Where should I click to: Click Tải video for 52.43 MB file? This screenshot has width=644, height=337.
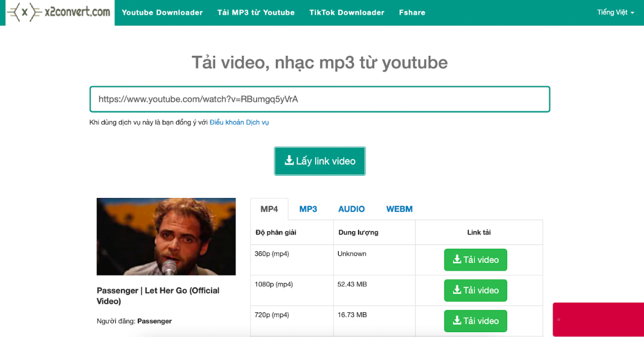pos(475,290)
